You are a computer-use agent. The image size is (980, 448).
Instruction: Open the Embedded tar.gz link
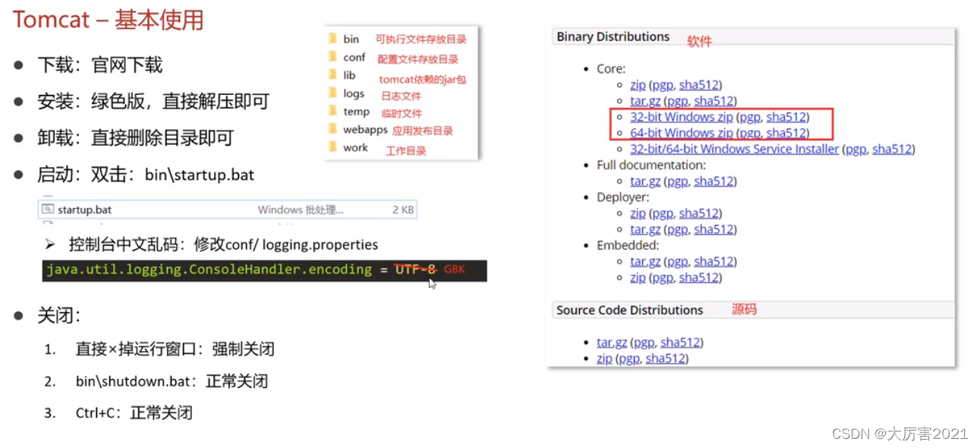(645, 261)
